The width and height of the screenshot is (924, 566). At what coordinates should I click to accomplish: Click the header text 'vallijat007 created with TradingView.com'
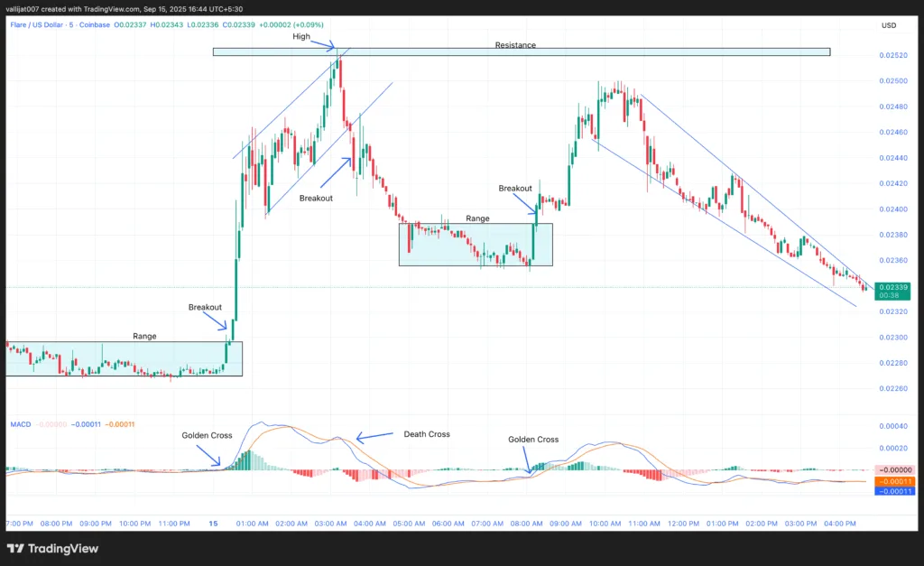[73, 9]
